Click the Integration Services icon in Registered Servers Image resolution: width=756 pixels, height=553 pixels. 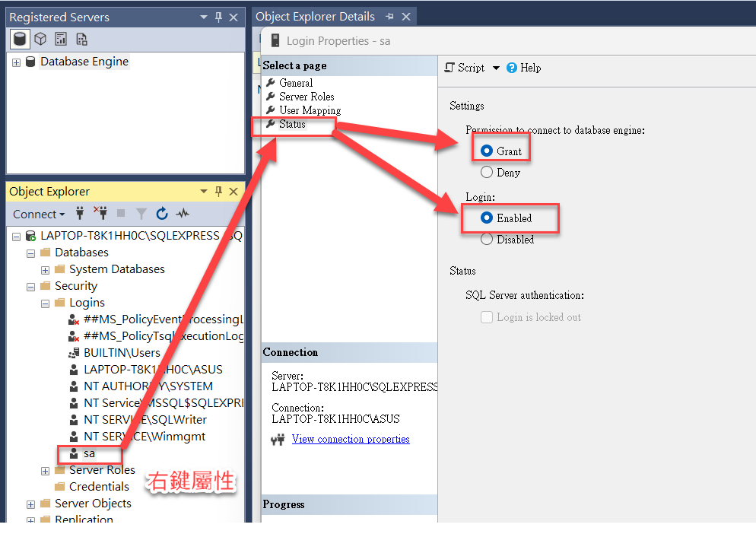(x=80, y=38)
